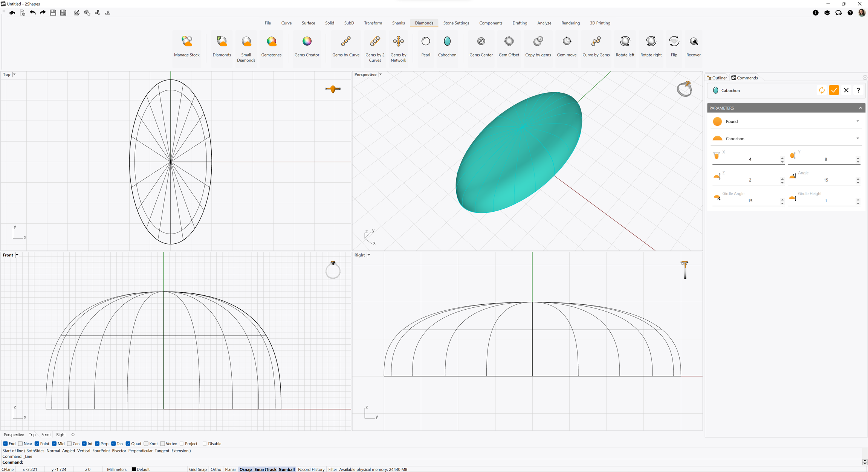Open the Perspective viewport dropdown arrow
This screenshot has width=868, height=472.
click(381, 75)
